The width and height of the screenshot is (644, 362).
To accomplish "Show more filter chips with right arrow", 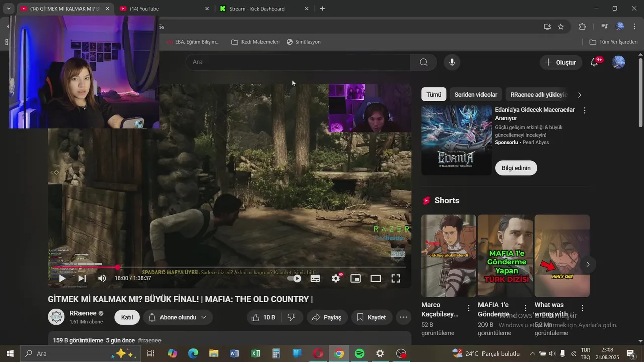I will pos(579,95).
